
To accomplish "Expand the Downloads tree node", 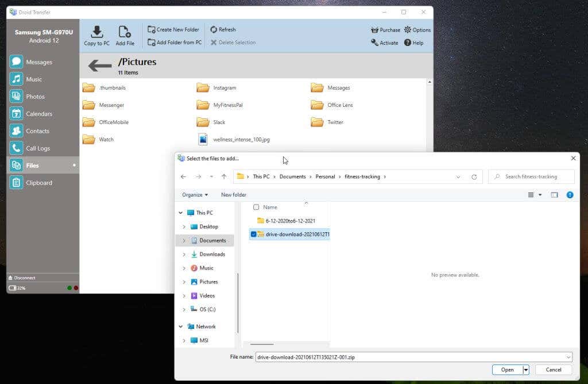I will pos(184,254).
